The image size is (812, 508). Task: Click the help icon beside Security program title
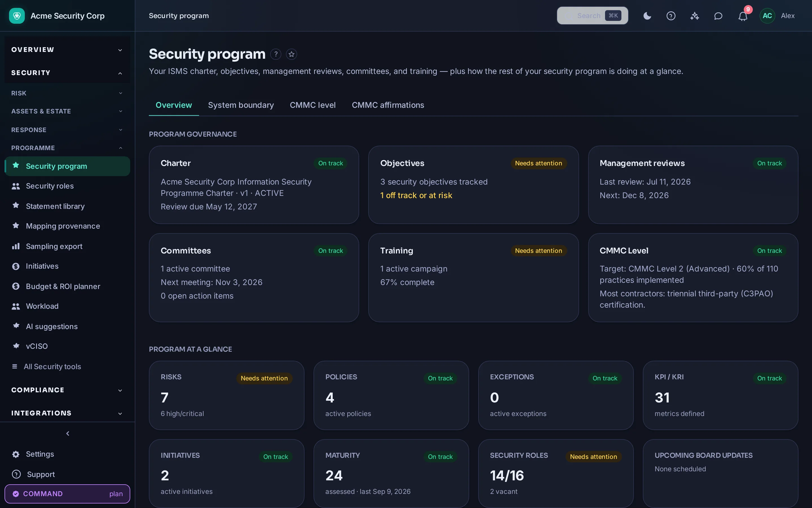coord(276,54)
